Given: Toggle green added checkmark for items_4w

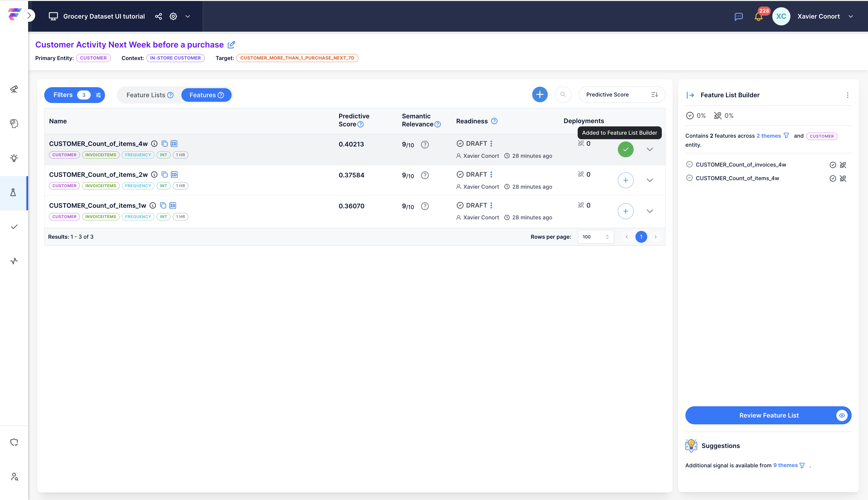Looking at the screenshot, I should (626, 149).
